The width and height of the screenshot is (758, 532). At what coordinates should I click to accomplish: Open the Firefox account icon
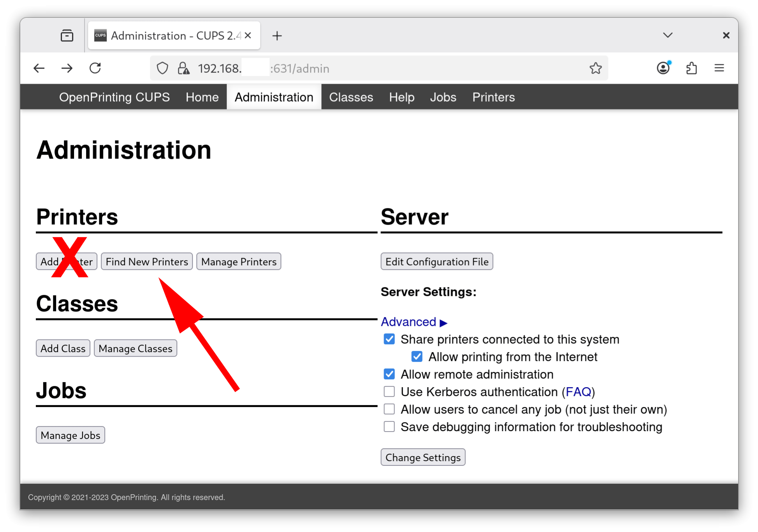tap(663, 68)
